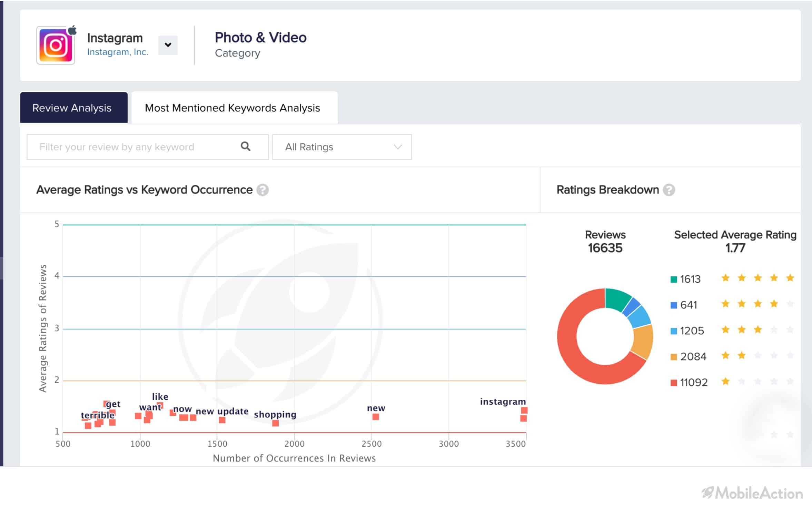Click the 'like' keyword label
The image size is (812, 517).
coord(160,397)
